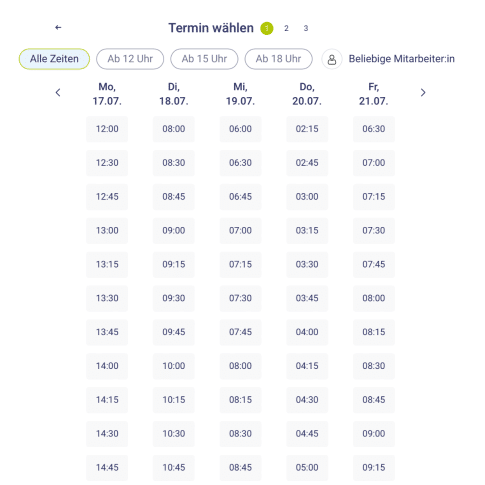Pick Thursday's 02:15 time slot
The height and width of the screenshot is (485, 485).
[307, 129]
